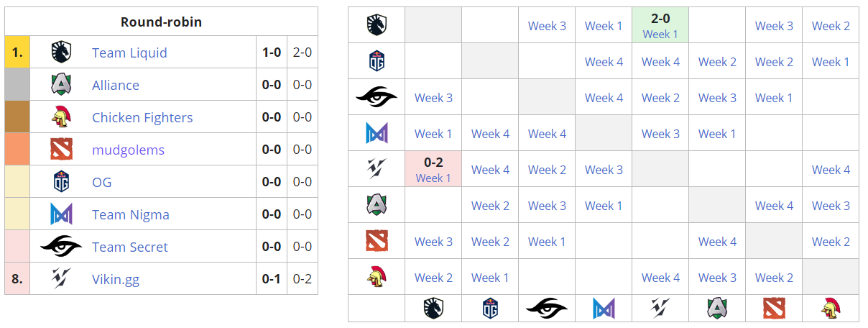Click Team Liquid logo in standings table
Image resolution: width=868 pixels, height=328 pixels.
(x=61, y=53)
